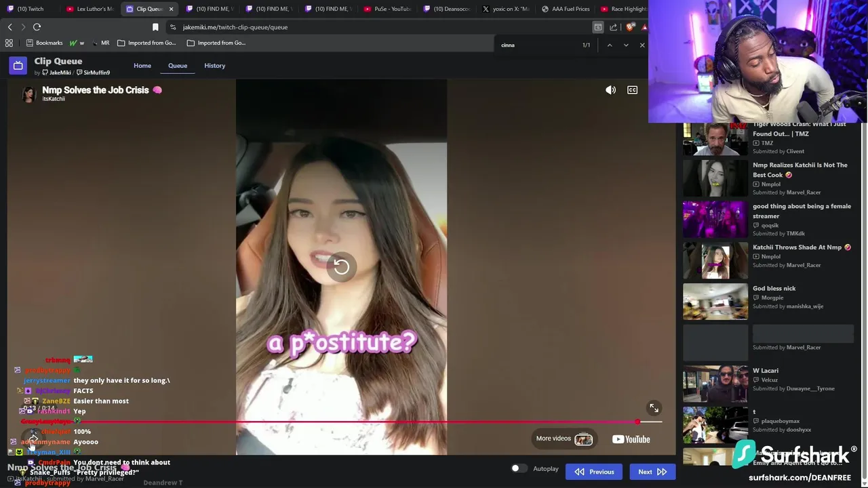Switch to the Lex Luthor's browser tab
Image resolution: width=868 pixels, height=488 pixels.
pos(90,9)
